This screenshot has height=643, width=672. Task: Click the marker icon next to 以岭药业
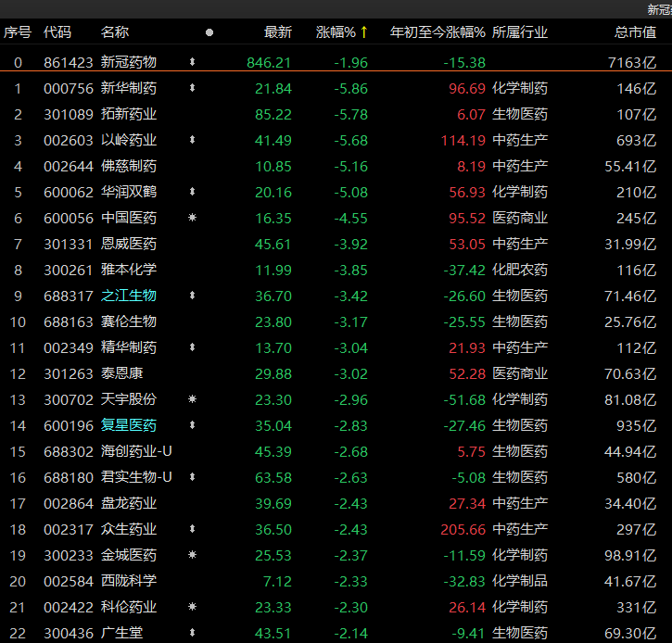pos(193,140)
